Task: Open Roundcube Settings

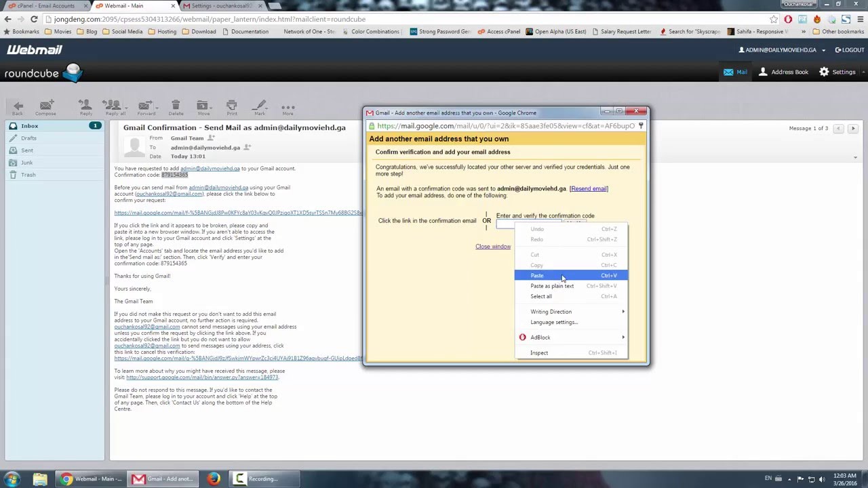Action: click(837, 72)
